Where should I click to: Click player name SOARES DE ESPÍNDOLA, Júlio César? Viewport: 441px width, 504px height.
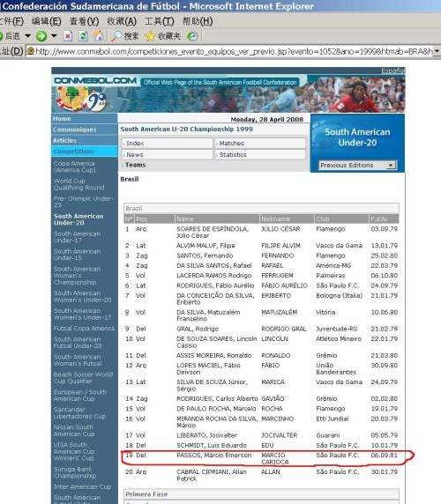[213, 232]
